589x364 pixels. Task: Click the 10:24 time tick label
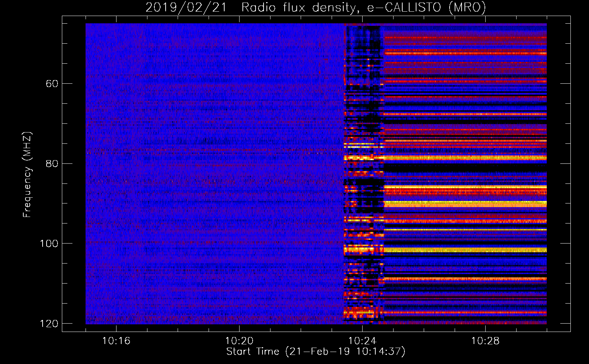tap(362, 341)
